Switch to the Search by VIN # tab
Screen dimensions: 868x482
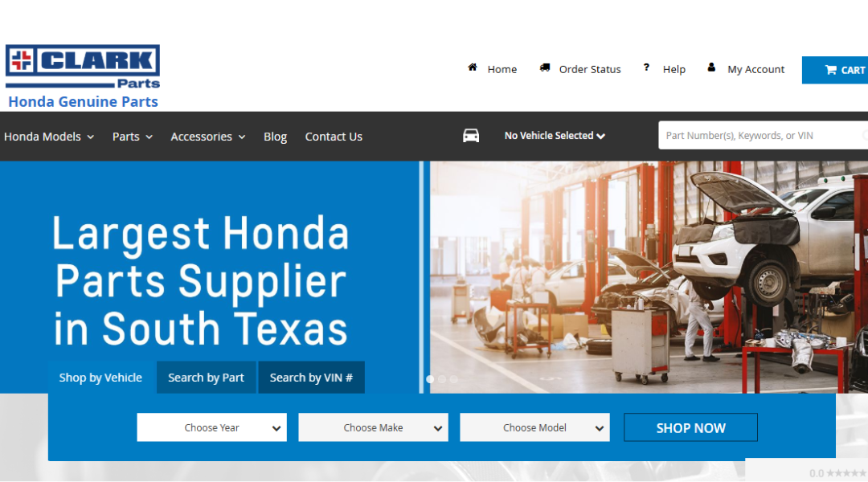point(311,378)
